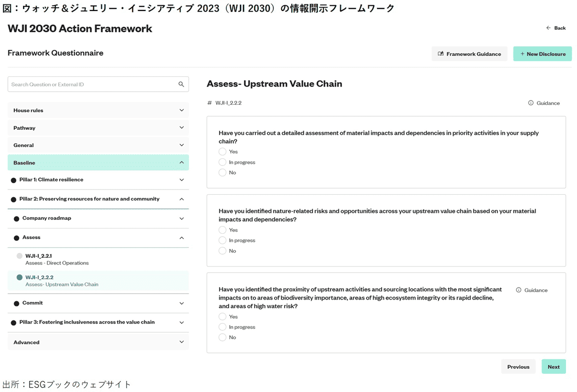Open the Pathway menu section
This screenshot has height=392, width=577.
coord(98,128)
